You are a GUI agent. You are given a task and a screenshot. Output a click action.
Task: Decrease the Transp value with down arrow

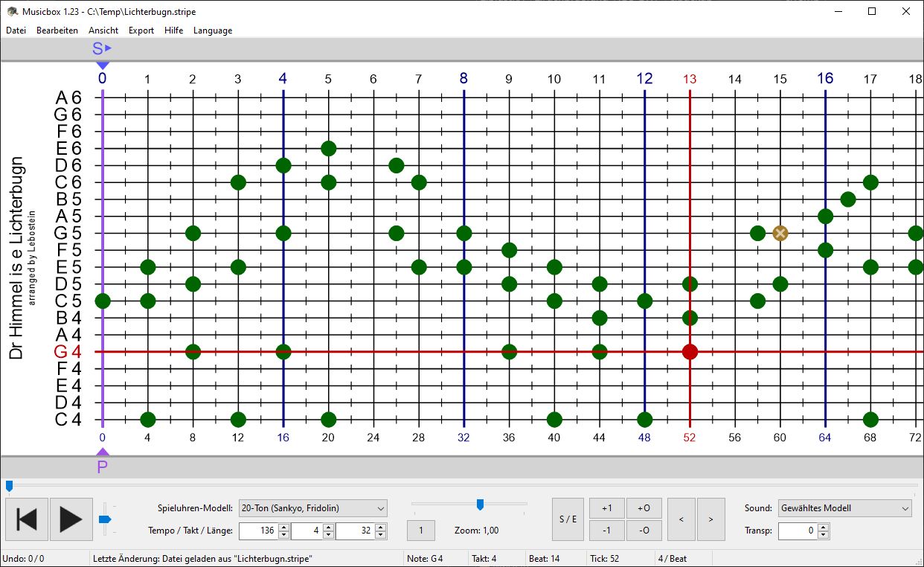[x=823, y=535]
